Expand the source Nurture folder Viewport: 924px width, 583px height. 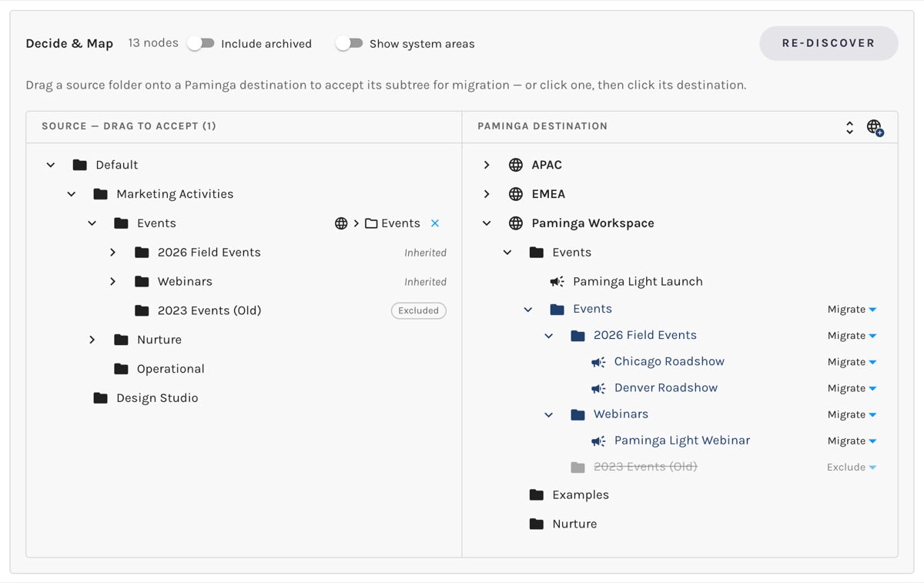[92, 340]
